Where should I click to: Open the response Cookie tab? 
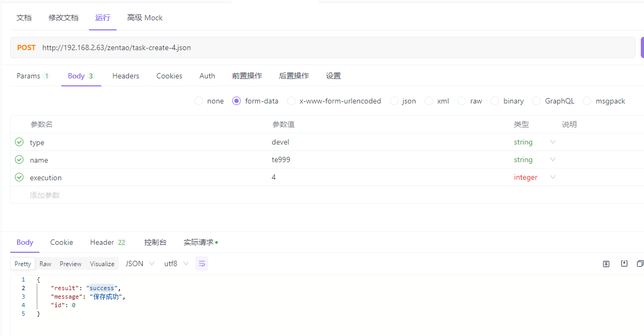[x=62, y=242]
